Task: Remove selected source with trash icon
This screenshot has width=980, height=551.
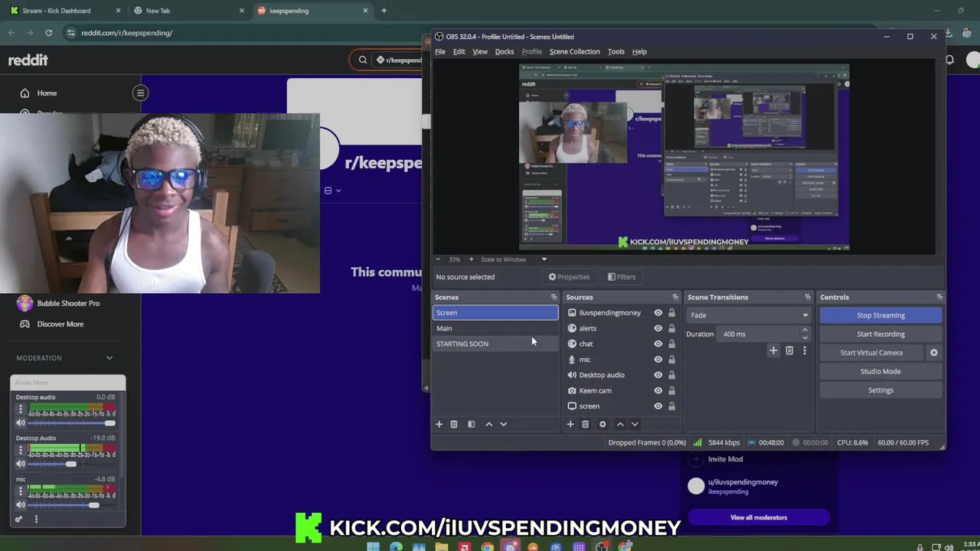Action: click(585, 424)
